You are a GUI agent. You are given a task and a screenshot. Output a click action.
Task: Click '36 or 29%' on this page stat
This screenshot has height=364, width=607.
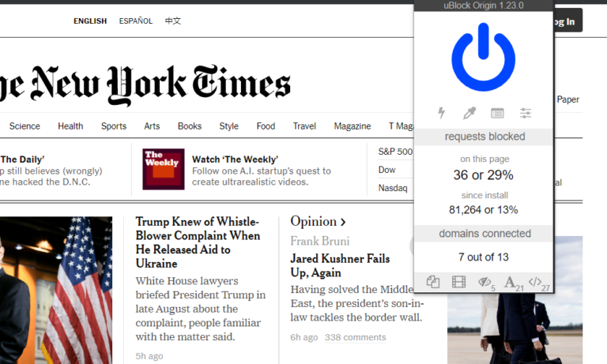(x=484, y=174)
